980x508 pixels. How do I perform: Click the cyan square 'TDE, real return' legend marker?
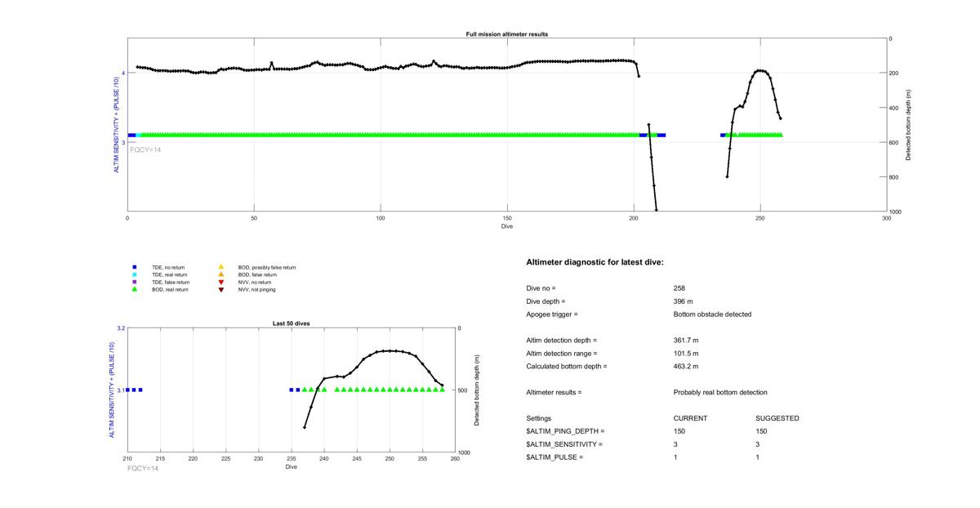tap(135, 274)
